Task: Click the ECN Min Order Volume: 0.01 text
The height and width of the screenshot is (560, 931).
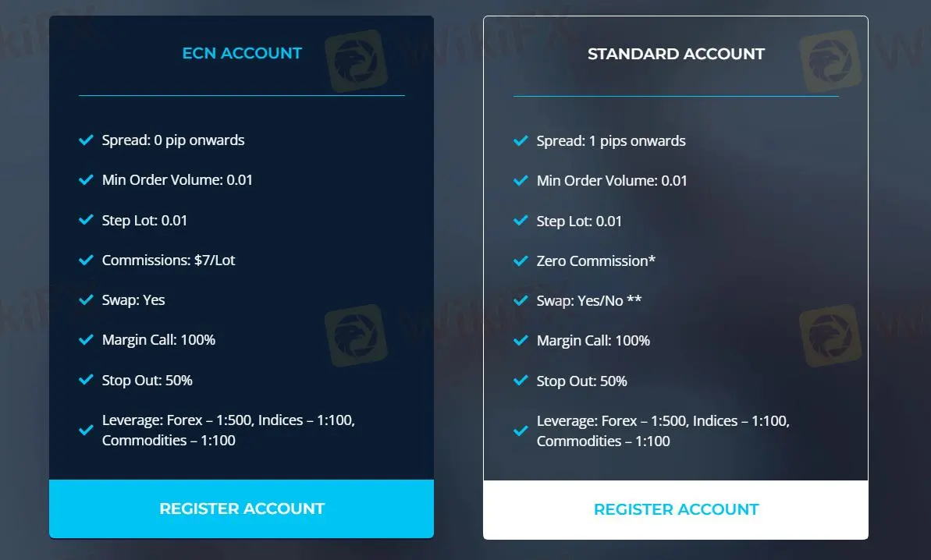Action: point(177,180)
